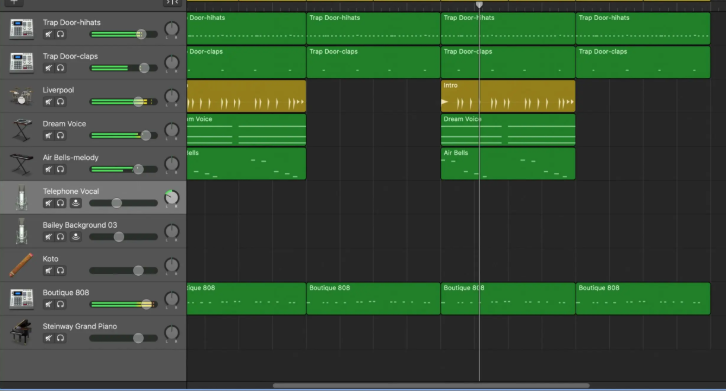Mute the Koto track
The image size is (726, 391).
49,271
